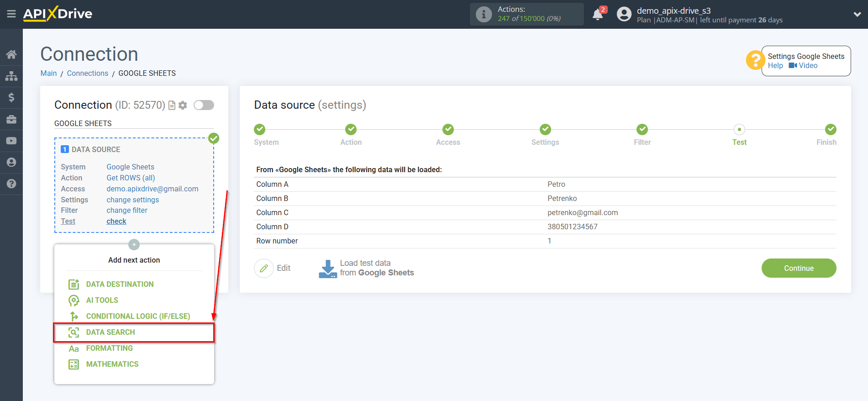Viewport: 868px width, 401px height.
Task: Click the Google Sheets system link
Action: point(131,167)
